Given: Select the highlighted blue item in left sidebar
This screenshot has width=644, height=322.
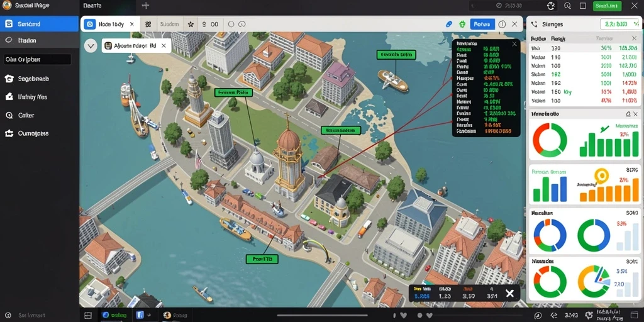Looking at the screenshot, I should tap(40, 24).
